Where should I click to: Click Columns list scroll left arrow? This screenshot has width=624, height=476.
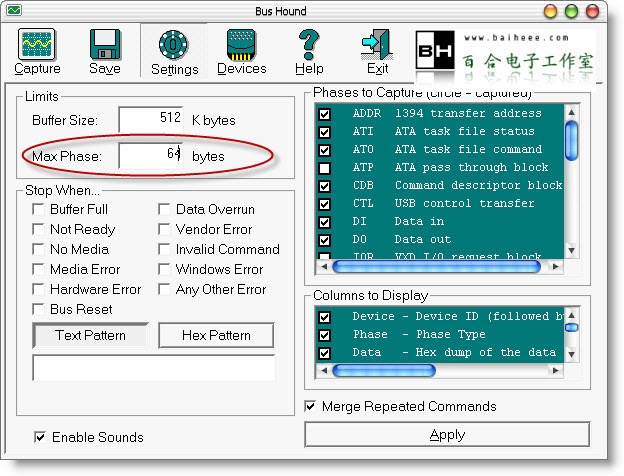pos(324,371)
